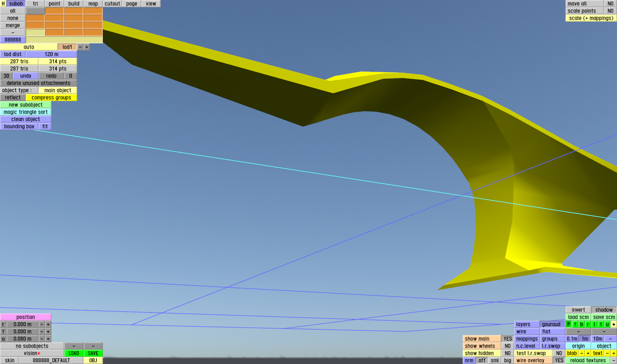Toggle layer r in the green layer row

[x=588, y=324]
